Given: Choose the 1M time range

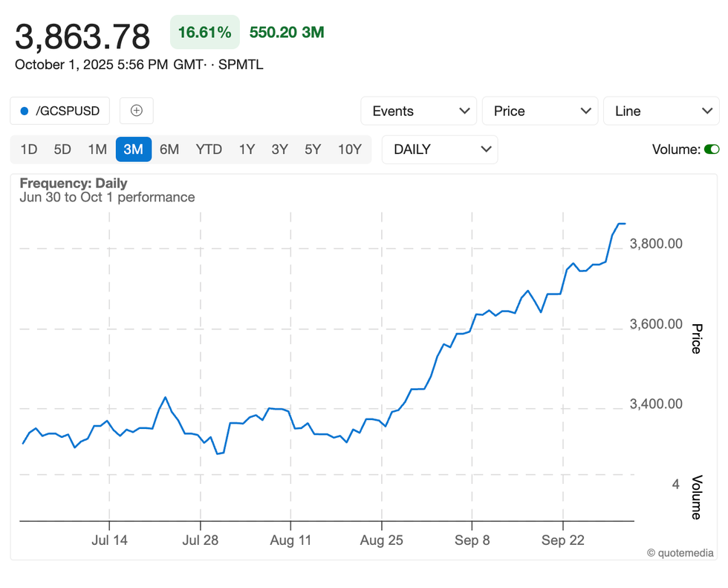Looking at the screenshot, I should coord(97,149).
